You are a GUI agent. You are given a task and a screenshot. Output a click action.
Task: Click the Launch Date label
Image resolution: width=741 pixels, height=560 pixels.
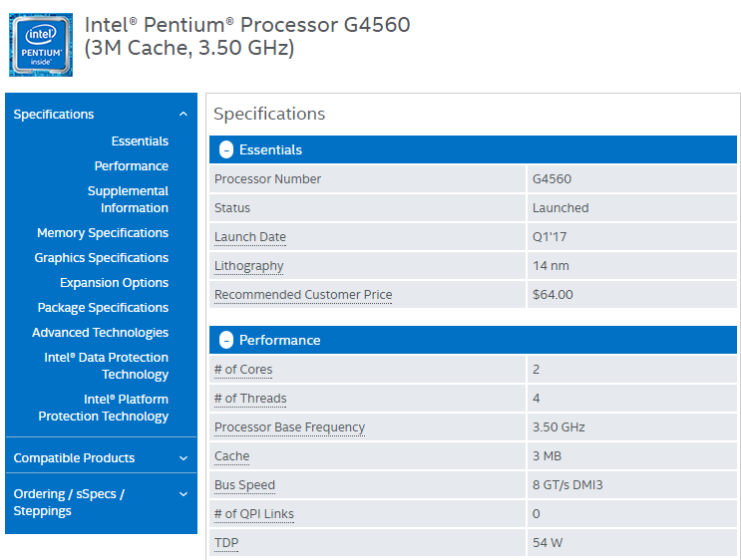point(250,237)
